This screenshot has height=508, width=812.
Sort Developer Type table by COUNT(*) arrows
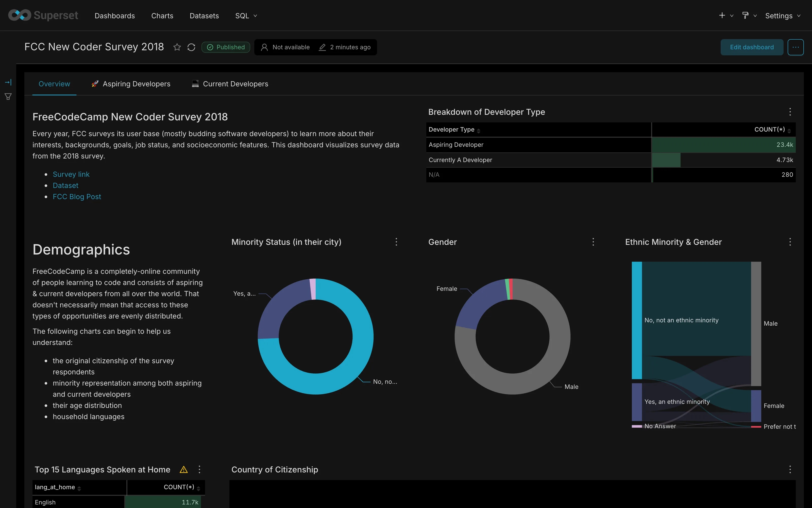coord(789,131)
